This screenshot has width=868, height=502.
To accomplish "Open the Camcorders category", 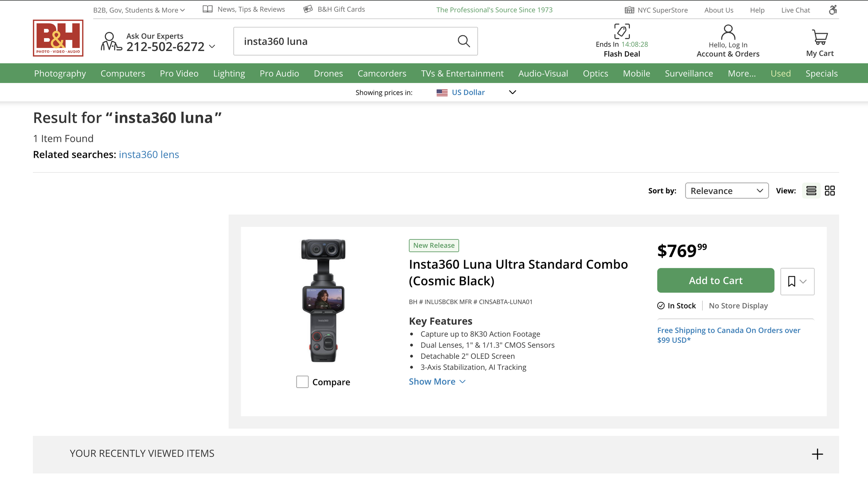I will pos(382,74).
